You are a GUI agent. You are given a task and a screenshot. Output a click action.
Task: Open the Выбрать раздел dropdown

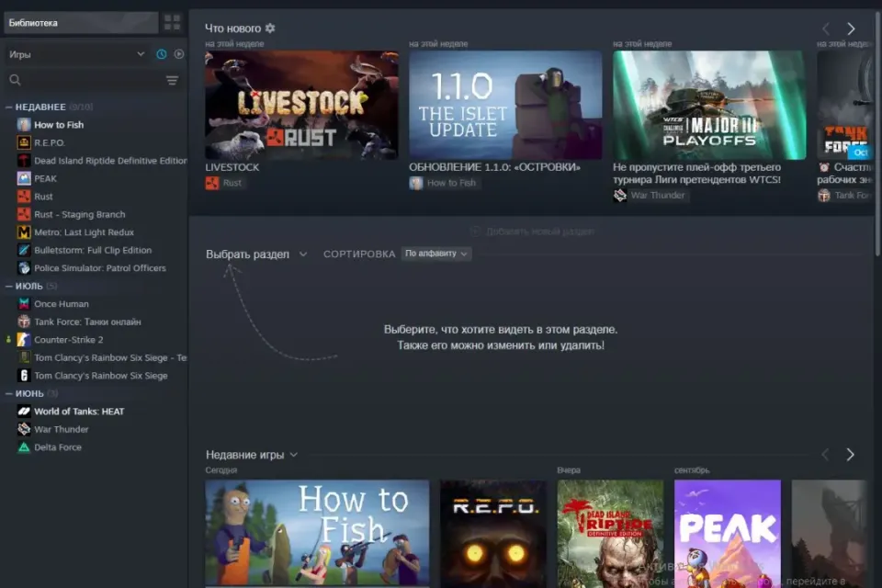(x=256, y=254)
